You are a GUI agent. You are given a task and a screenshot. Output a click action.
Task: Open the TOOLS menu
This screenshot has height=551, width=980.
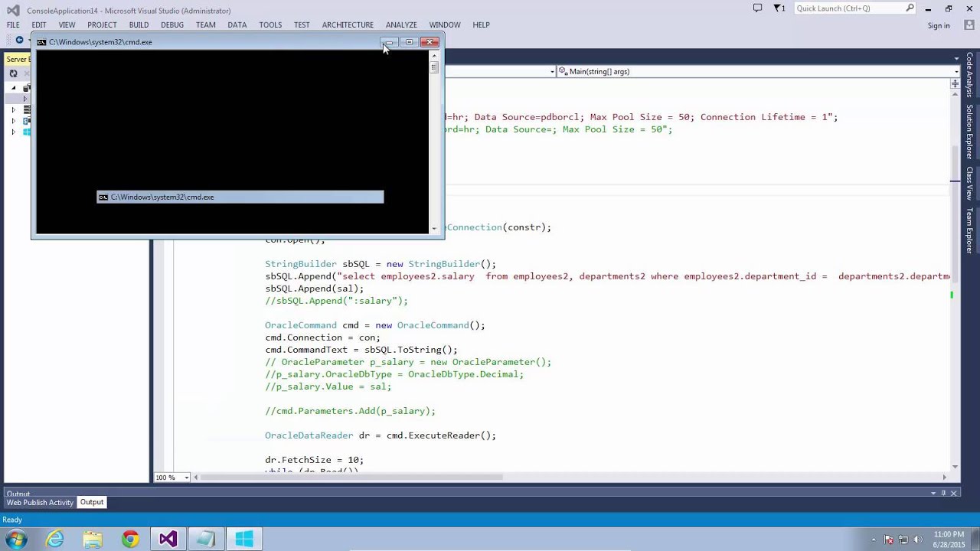270,24
